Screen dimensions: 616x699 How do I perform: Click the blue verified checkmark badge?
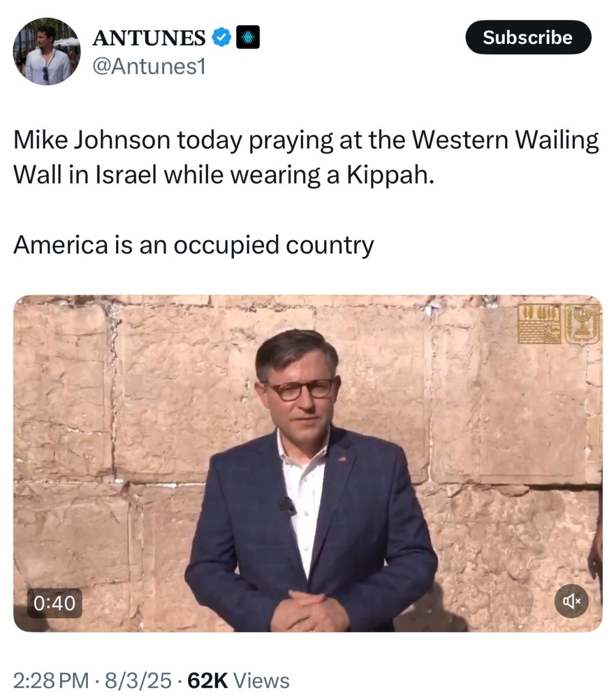[x=221, y=37]
